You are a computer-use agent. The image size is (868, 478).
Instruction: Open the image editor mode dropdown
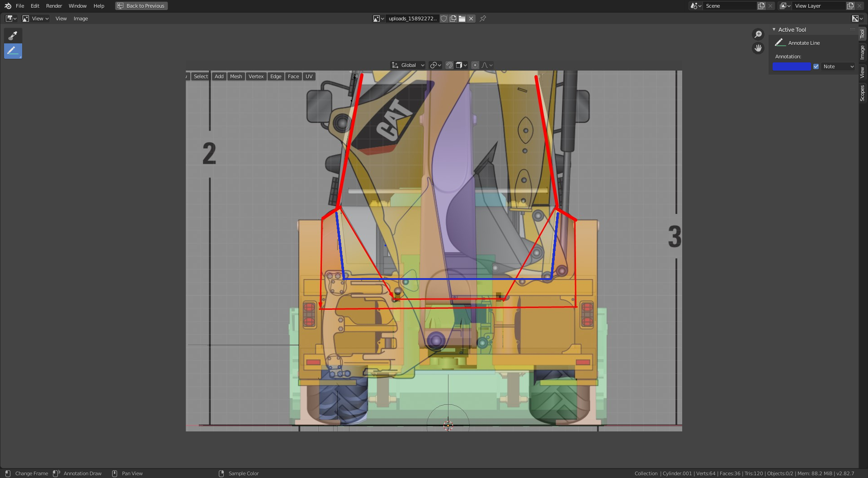tap(35, 19)
